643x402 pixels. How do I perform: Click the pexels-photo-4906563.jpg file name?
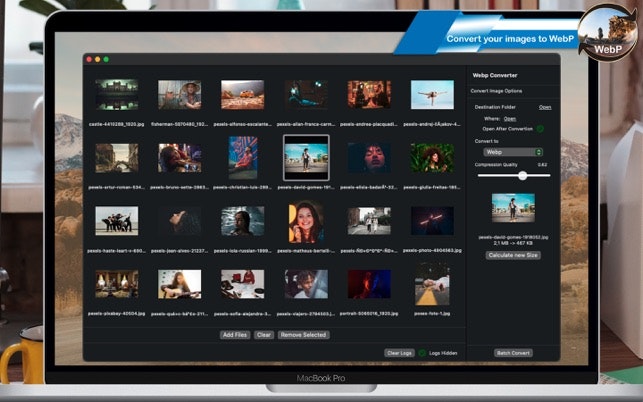pyautogui.click(x=432, y=250)
